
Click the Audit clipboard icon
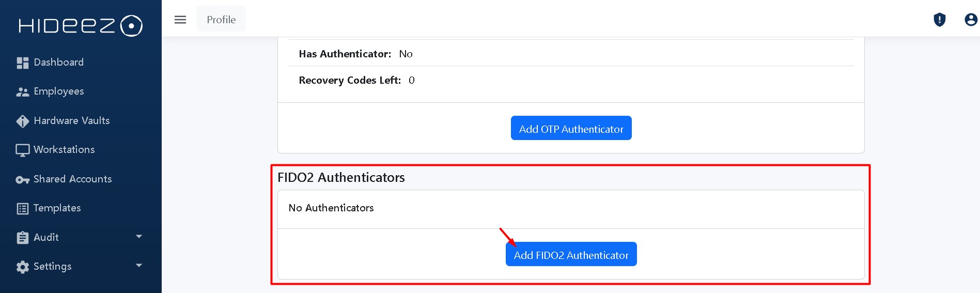23,238
